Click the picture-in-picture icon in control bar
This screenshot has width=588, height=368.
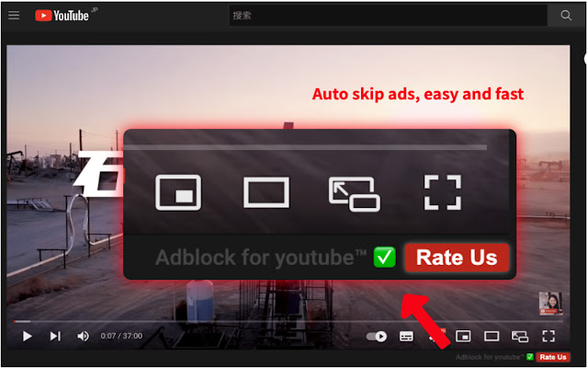520,337
